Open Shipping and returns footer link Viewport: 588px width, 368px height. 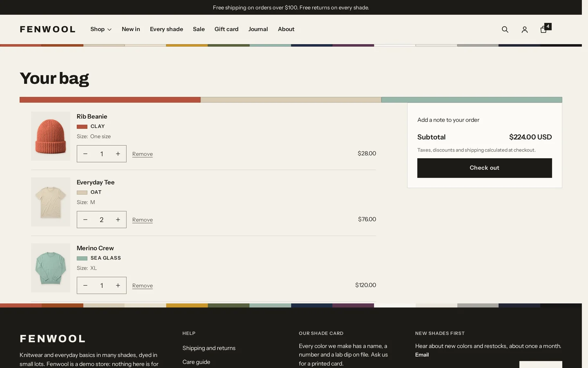(209, 348)
